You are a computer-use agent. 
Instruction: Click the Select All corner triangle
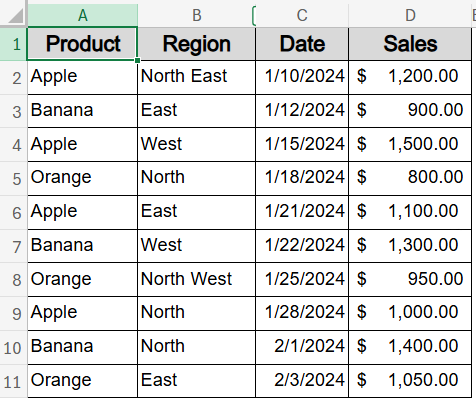(15, 15)
